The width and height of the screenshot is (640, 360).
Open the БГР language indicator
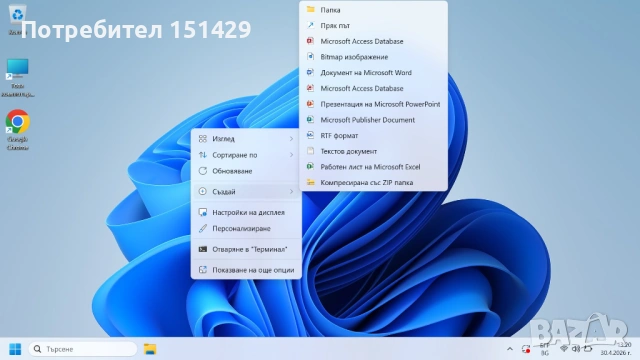click(x=544, y=349)
